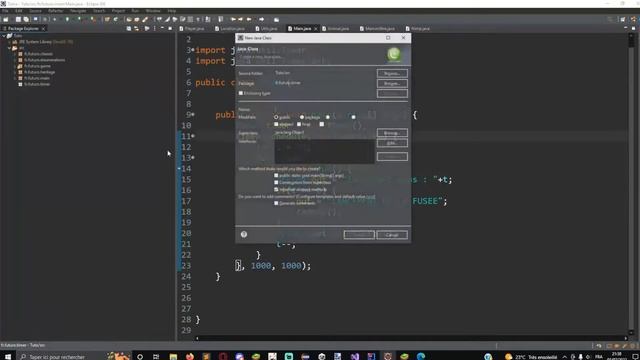
Task: Open Microsoft Edge from the taskbar
Action: (421, 356)
